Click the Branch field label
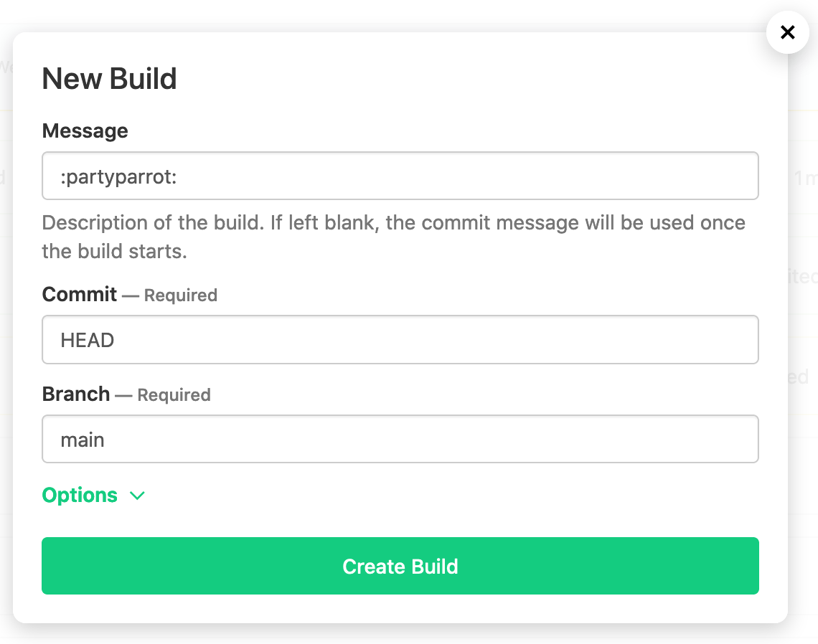Image resolution: width=818 pixels, height=644 pixels. click(76, 394)
